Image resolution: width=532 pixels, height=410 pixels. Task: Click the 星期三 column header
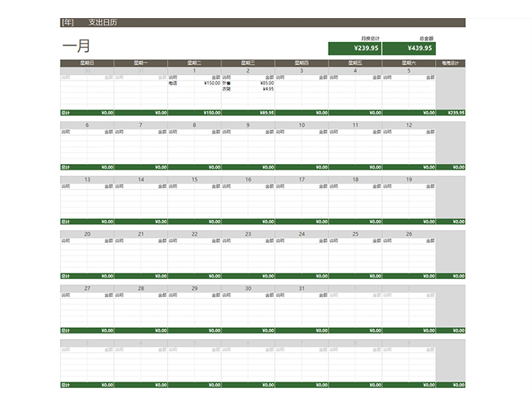coord(248,63)
